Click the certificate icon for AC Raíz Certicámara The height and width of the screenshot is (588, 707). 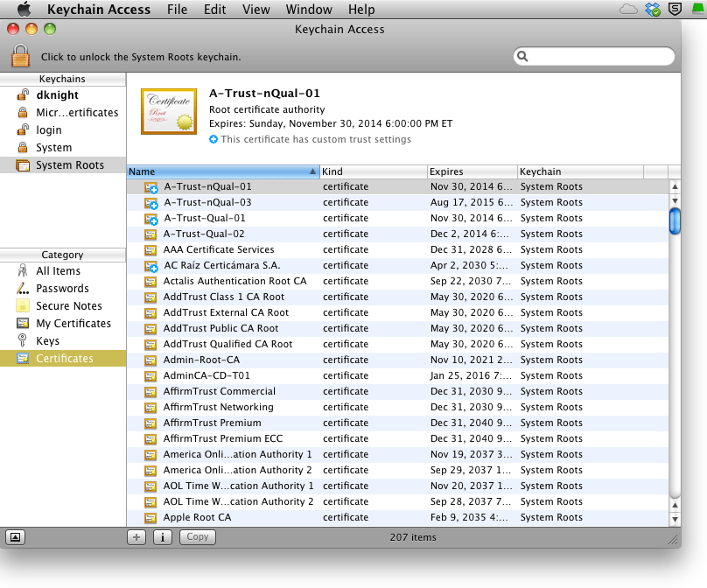coord(151,266)
